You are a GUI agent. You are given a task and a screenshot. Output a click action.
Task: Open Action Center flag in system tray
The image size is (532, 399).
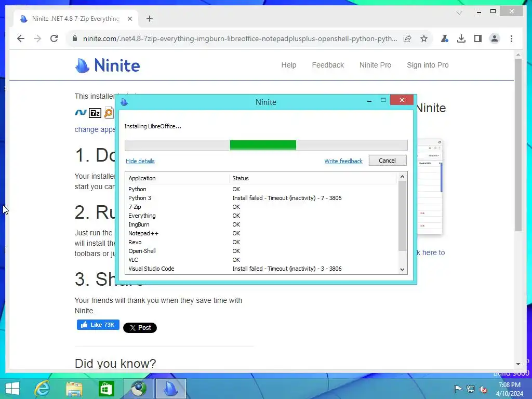coord(458,389)
